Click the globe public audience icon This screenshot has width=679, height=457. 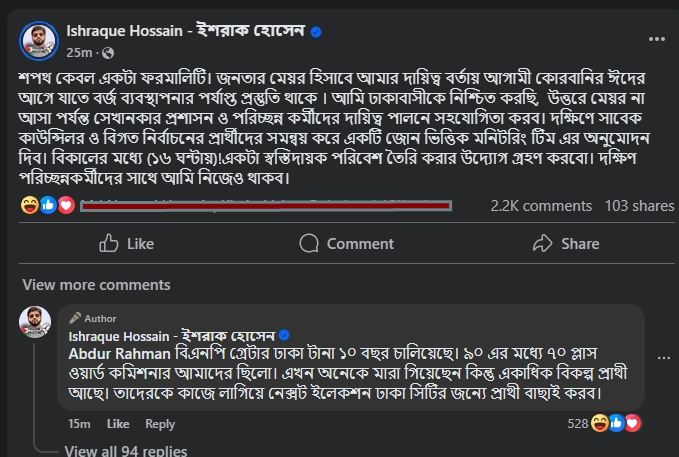pyautogui.click(x=108, y=52)
